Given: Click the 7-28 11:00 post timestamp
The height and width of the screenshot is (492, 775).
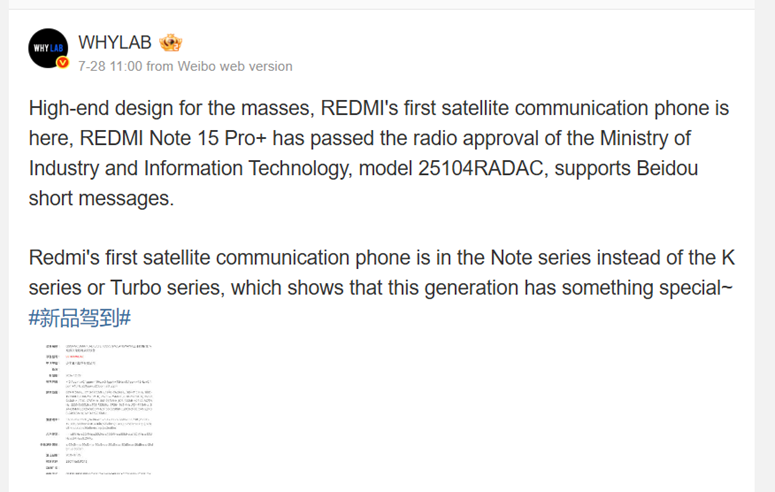Looking at the screenshot, I should point(110,66).
